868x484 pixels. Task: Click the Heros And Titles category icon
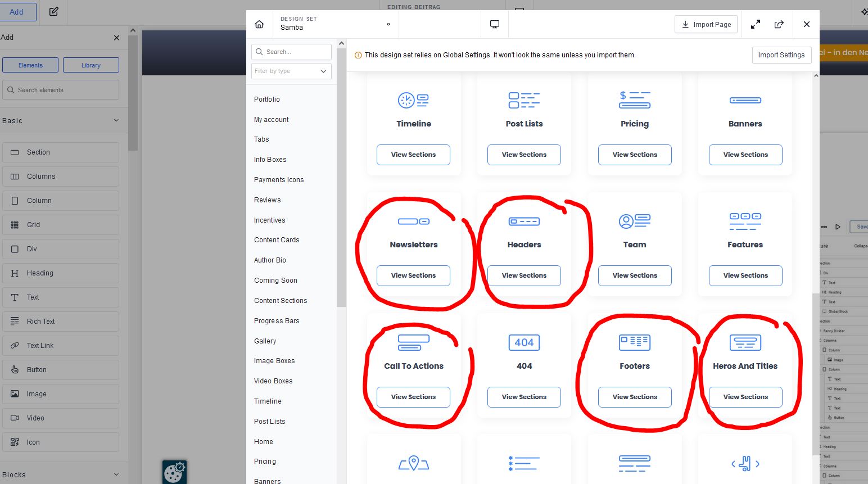[x=745, y=342]
